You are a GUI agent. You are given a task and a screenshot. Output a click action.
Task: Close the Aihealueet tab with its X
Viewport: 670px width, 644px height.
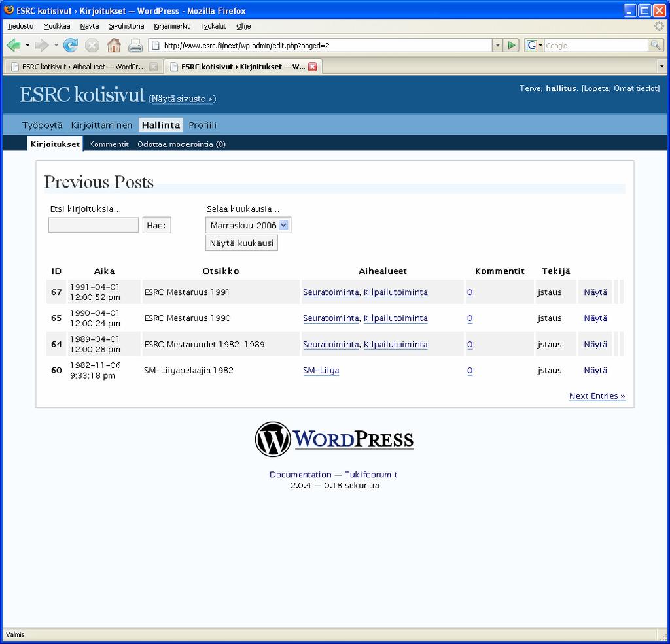(153, 67)
